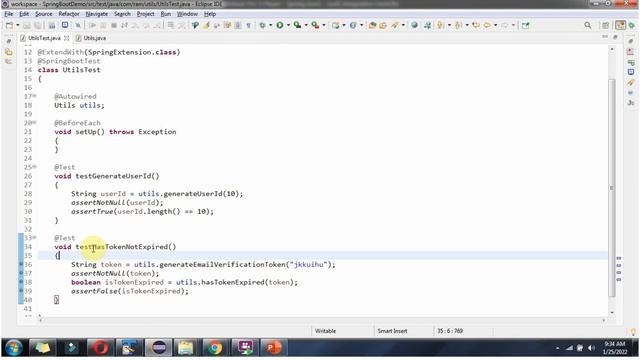The width and height of the screenshot is (640, 360).
Task: Open the Window menu
Action: pyautogui.click(x=187, y=14)
